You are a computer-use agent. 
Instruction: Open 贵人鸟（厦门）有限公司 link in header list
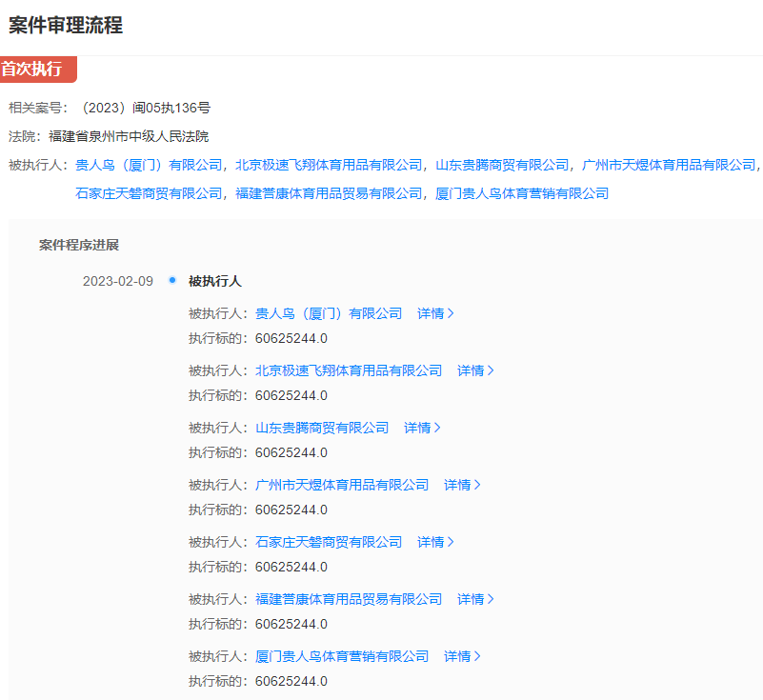[x=149, y=165]
